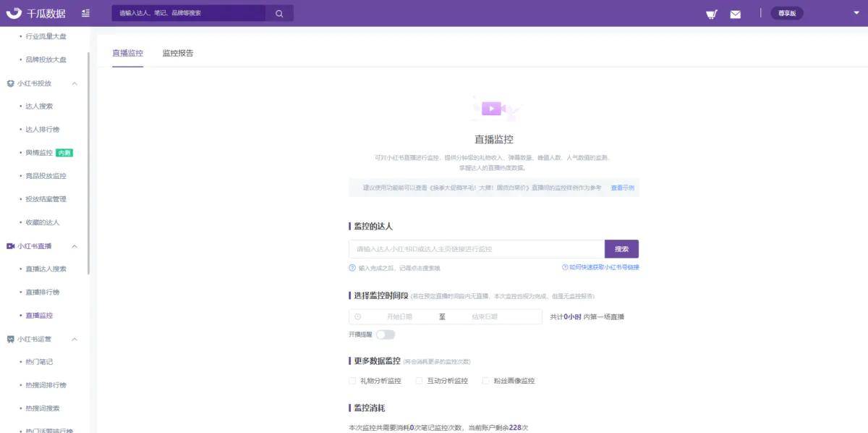This screenshot has width=868, height=433.
Task: Click the 小红书直播 camera icon
Action: 11,246
